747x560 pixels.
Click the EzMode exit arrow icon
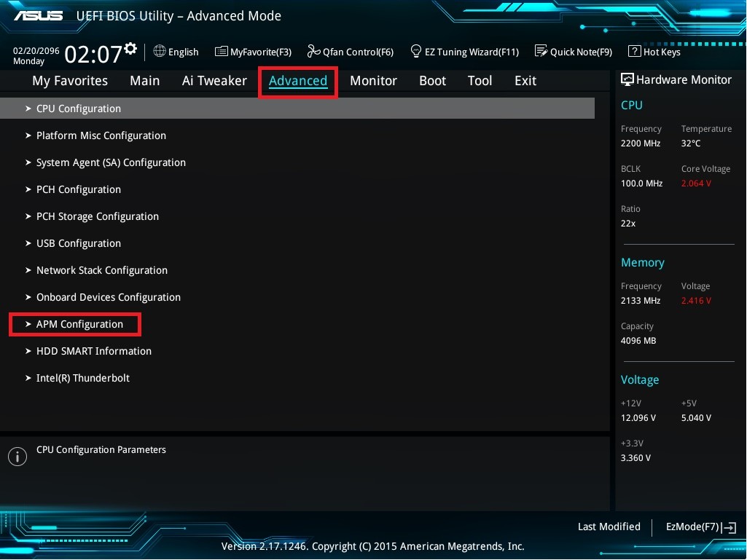pyautogui.click(x=730, y=527)
